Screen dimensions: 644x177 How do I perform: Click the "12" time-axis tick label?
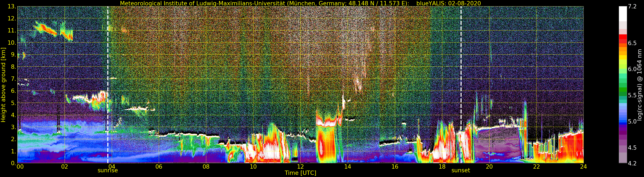[x=300, y=167]
